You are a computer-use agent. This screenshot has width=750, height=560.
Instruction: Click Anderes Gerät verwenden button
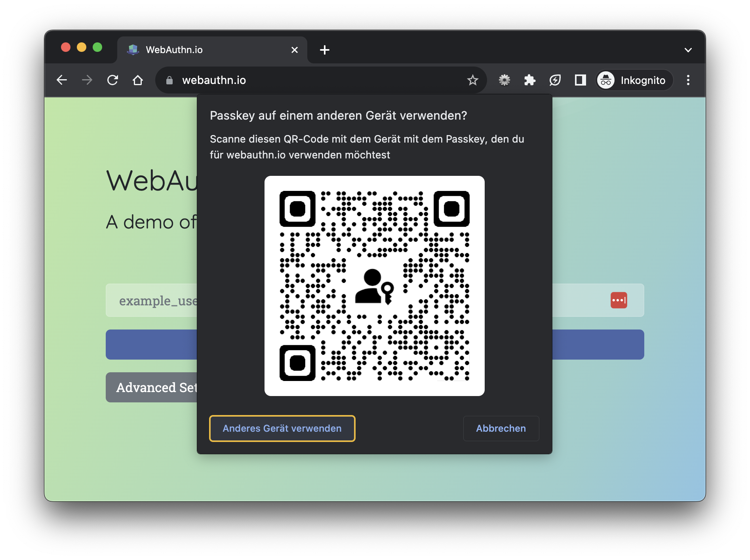tap(282, 429)
